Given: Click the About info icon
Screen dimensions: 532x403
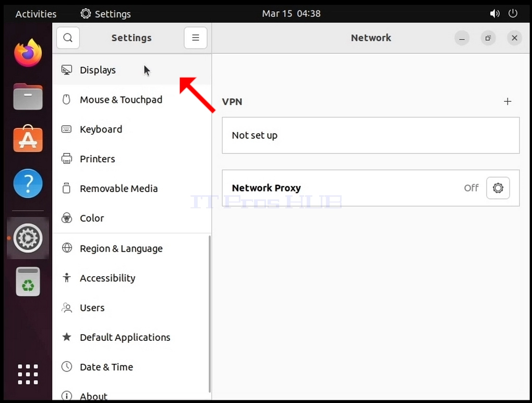Looking at the screenshot, I should pos(67,396).
